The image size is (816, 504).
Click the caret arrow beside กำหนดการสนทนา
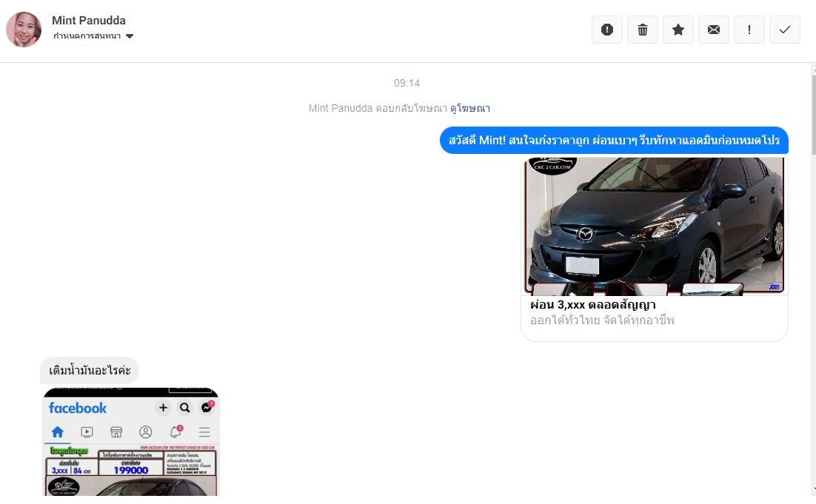(x=130, y=36)
